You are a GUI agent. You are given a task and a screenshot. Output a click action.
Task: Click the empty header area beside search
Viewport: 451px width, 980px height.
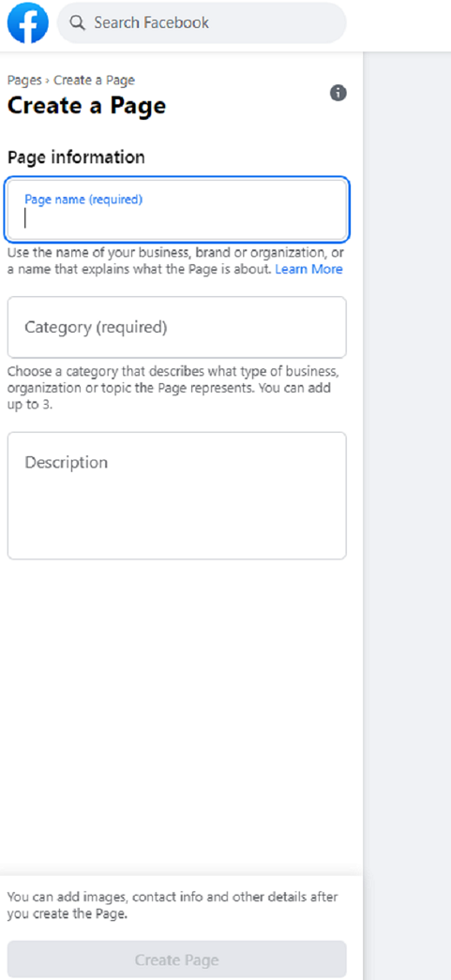click(398, 25)
